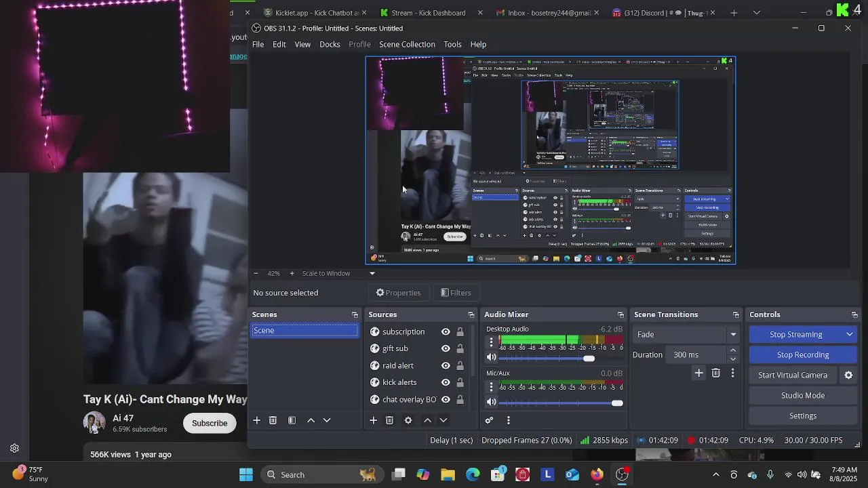Mute Desktop Audio speaker icon
Image resolution: width=868 pixels, height=488 pixels.
492,357
